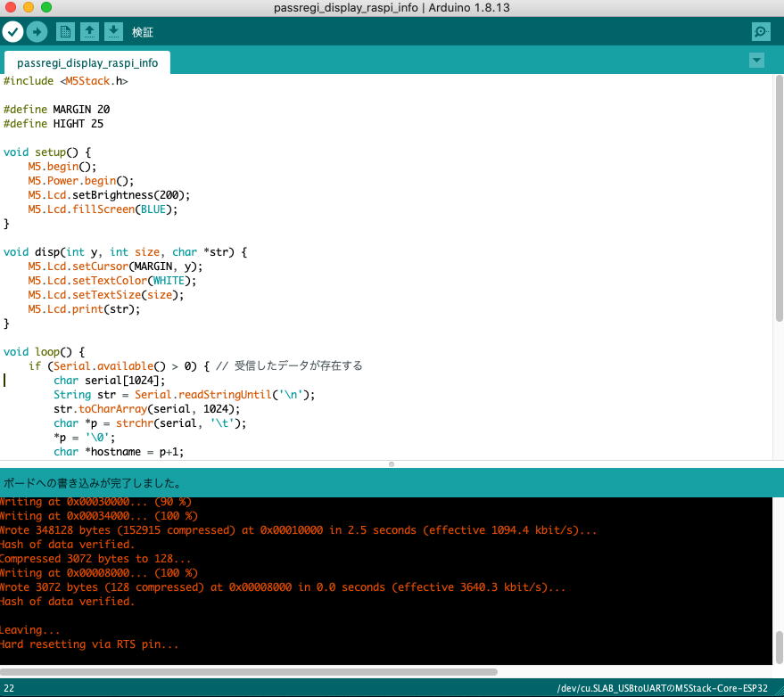Click "Hard resetting via RTS pin" console text
This screenshot has height=697, width=784.
click(89, 644)
